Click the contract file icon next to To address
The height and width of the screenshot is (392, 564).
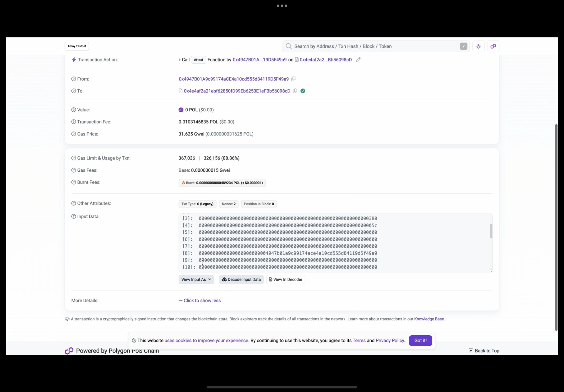click(x=180, y=91)
